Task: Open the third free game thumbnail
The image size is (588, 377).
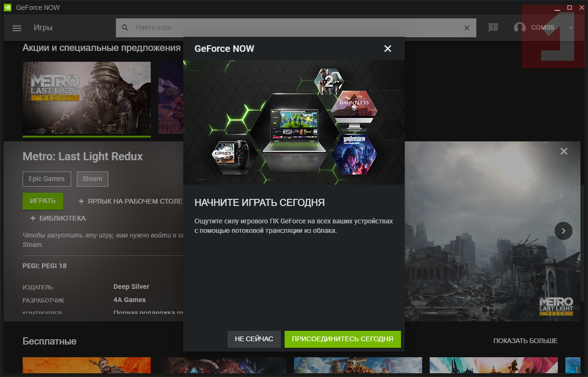Action: pyautogui.click(x=358, y=365)
